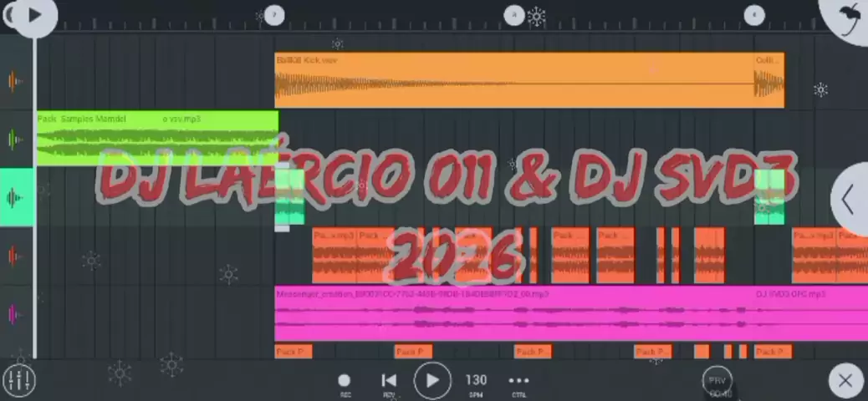Open the mixer with the faders icon
Screen dimensions: 868x401
click(18, 381)
